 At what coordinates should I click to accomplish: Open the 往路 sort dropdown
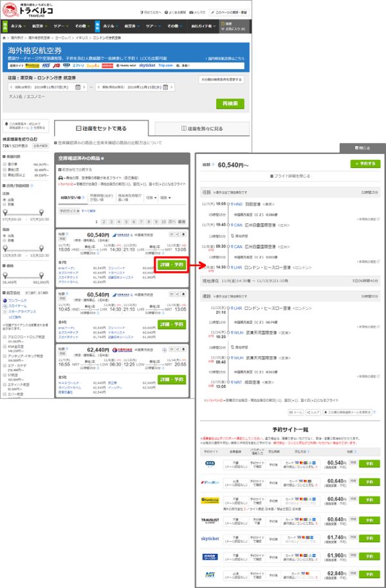[x=149, y=198]
